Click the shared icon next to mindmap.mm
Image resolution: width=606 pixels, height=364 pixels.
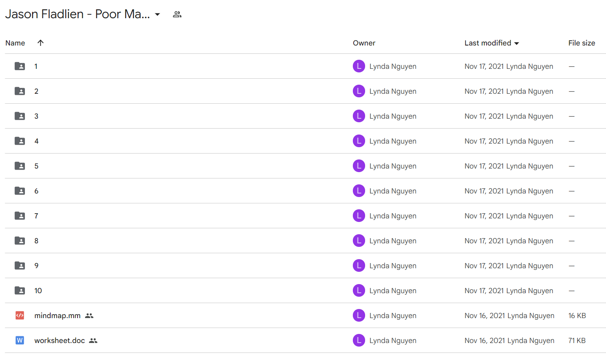[x=89, y=316]
